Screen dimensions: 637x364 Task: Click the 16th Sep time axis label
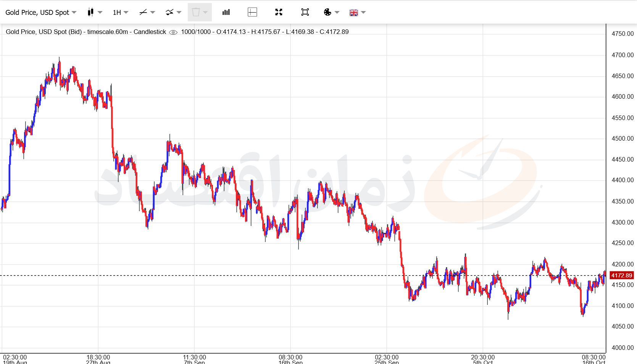290,362
